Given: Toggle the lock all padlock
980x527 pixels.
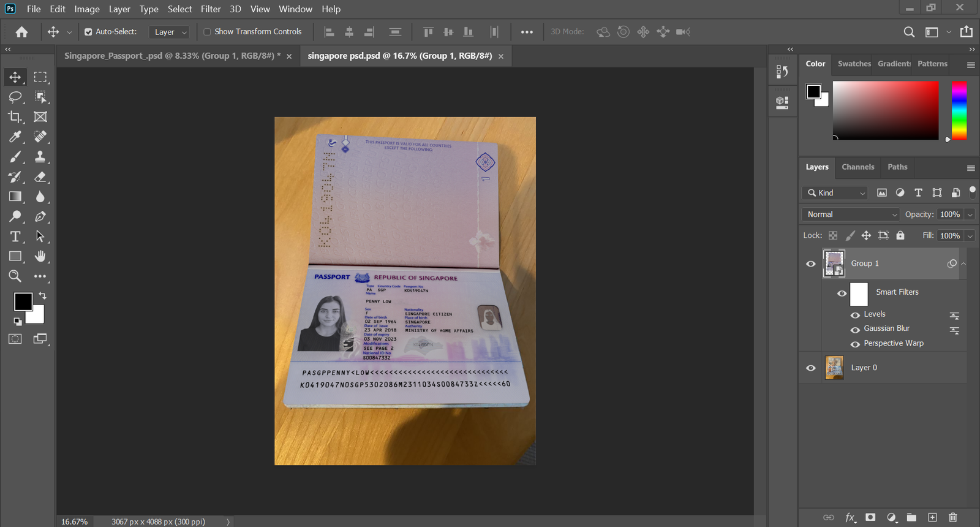Looking at the screenshot, I should tap(900, 235).
